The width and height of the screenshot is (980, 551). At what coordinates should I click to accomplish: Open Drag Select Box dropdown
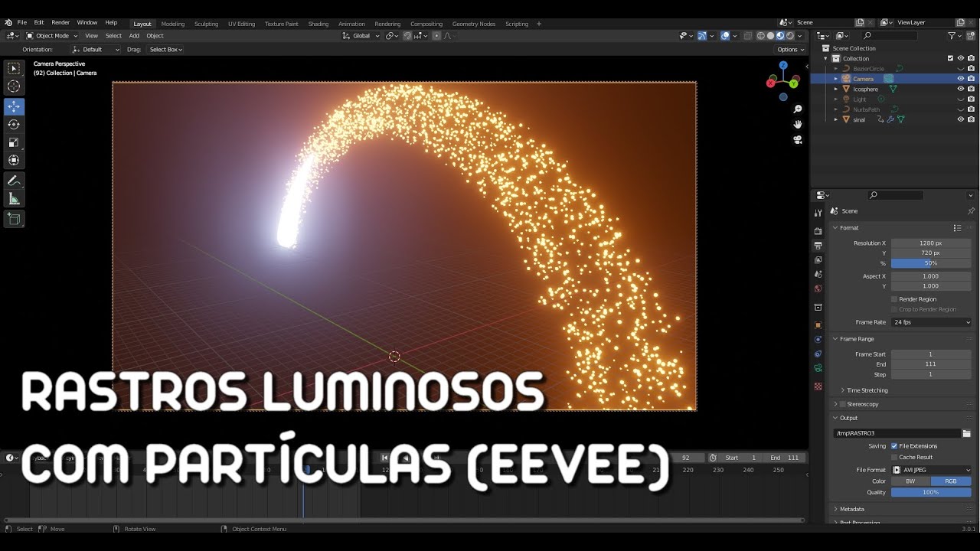pos(165,50)
